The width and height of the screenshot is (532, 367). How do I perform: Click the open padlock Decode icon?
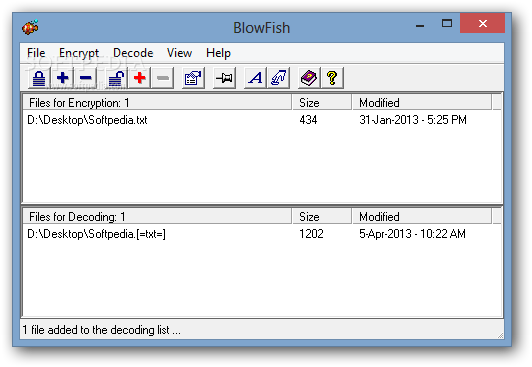(116, 78)
